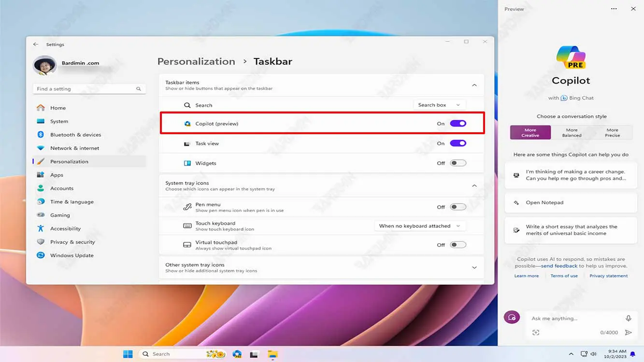Click the Apps icon in sidebar
The image size is (644, 362).
41,175
